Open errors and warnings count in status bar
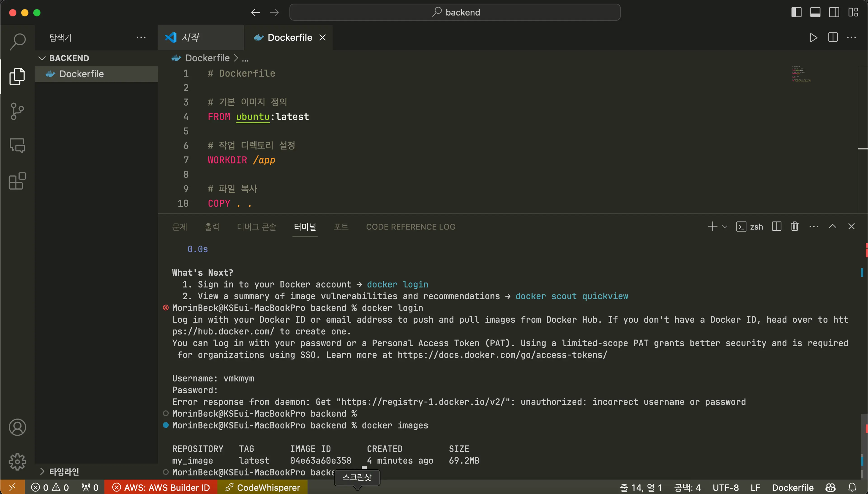Viewport: 868px width, 494px height. pyautogui.click(x=50, y=487)
